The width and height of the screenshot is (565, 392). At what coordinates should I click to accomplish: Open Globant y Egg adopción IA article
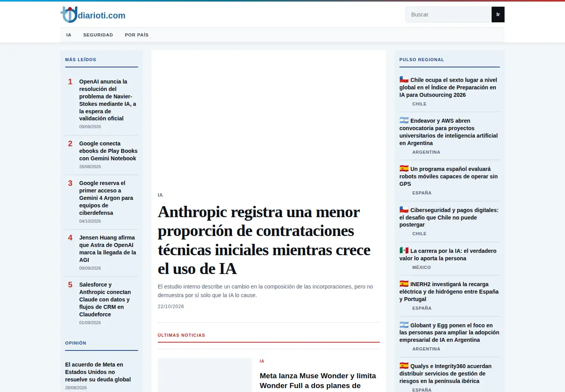(449, 332)
